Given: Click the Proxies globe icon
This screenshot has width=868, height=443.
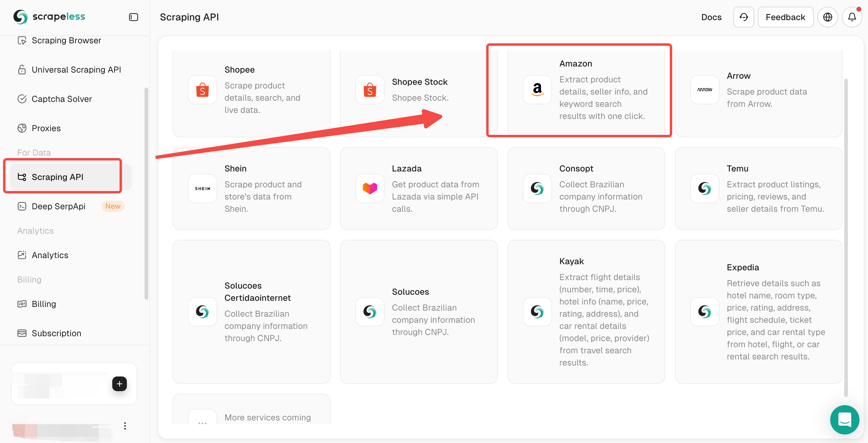Looking at the screenshot, I should tap(22, 128).
